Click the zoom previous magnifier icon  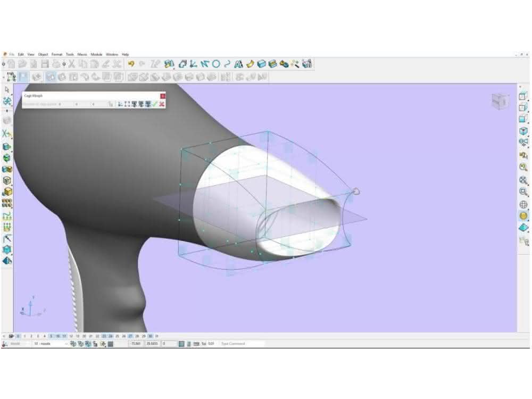pyautogui.click(x=523, y=167)
